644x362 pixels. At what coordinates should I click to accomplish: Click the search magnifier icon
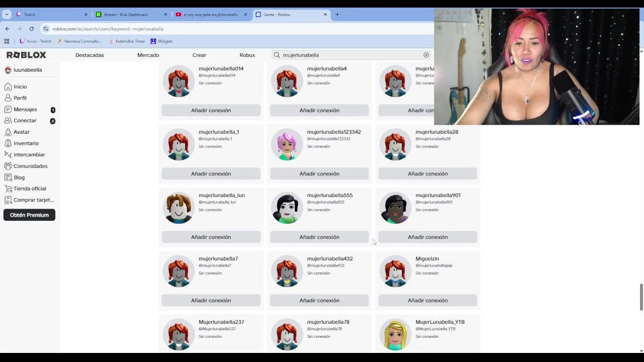(277, 55)
